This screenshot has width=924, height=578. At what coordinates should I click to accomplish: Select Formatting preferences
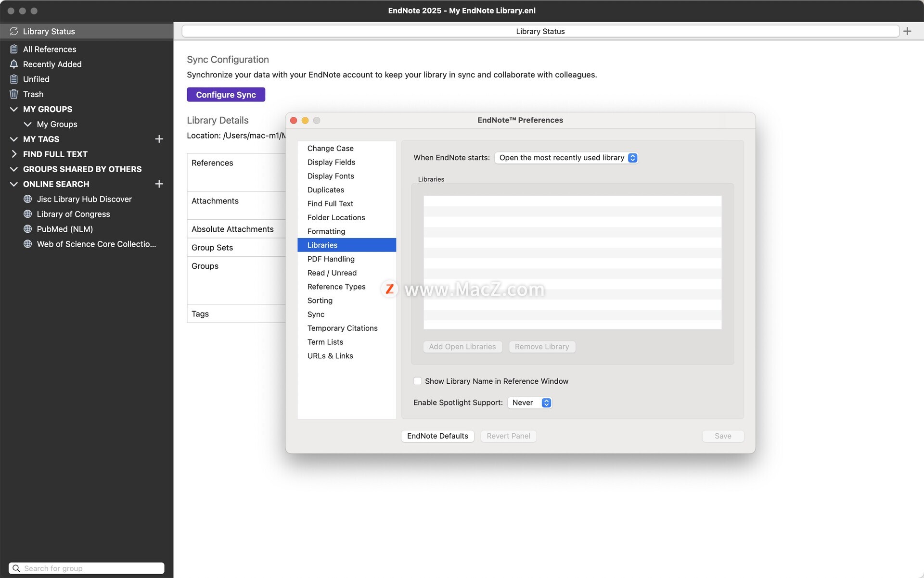[346, 231]
